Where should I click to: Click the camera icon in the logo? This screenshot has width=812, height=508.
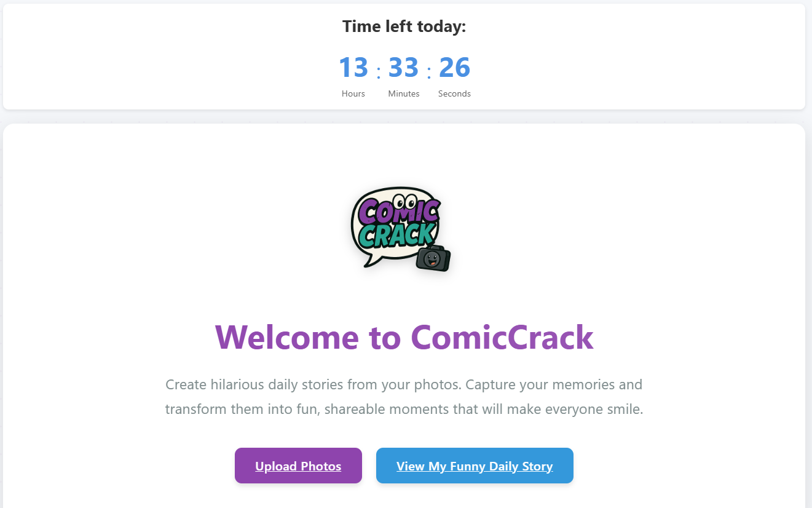(433, 259)
